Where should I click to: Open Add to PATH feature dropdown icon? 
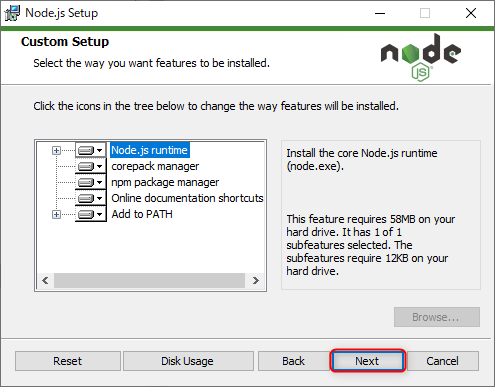coord(91,214)
